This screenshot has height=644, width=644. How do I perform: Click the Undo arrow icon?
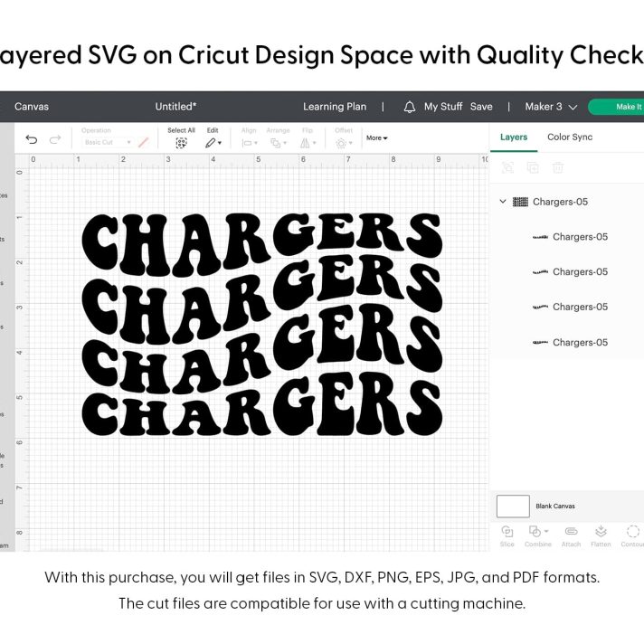pos(32,139)
